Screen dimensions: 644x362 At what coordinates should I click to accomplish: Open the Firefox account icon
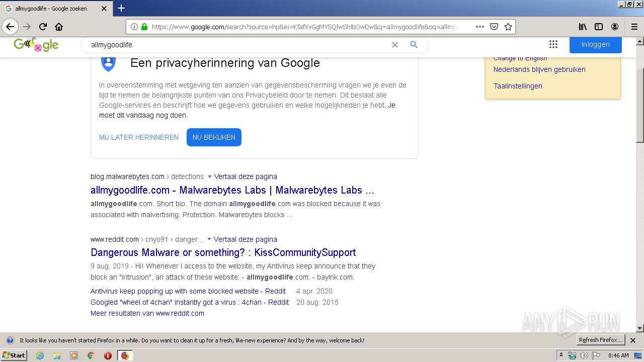pos(615,27)
